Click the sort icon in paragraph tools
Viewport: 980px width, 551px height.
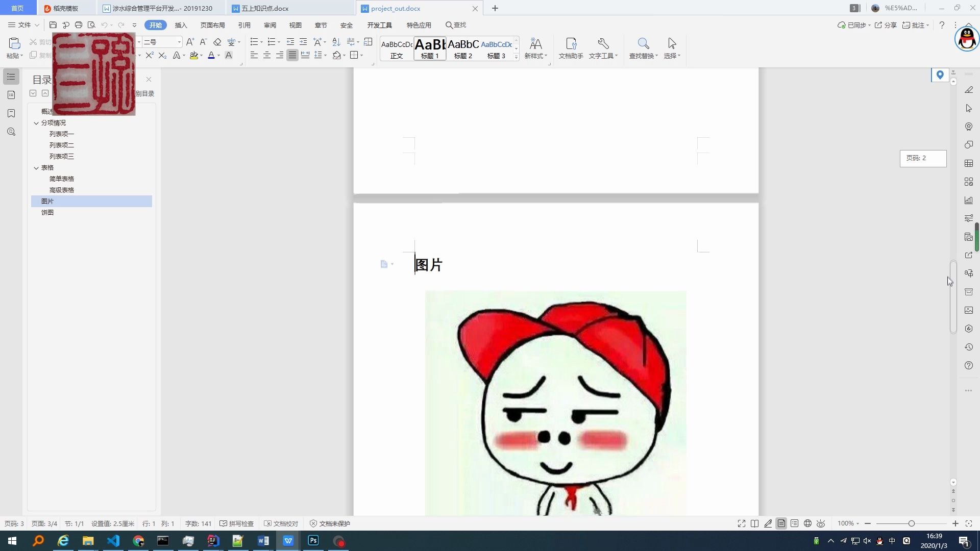click(x=336, y=42)
